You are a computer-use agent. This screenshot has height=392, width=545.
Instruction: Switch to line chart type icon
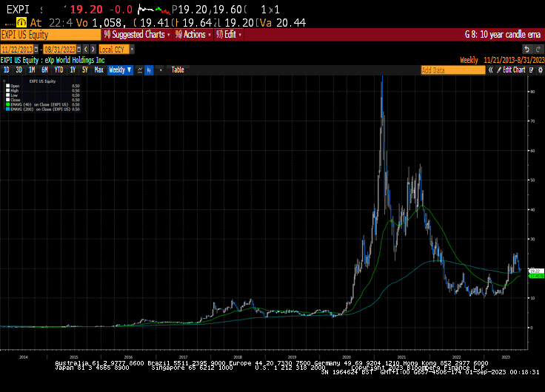[140, 70]
